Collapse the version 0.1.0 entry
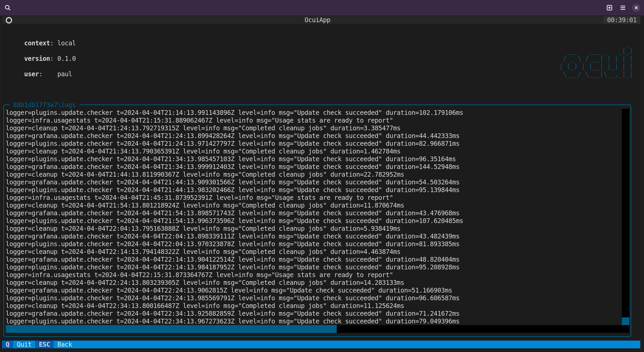The image size is (644, 352). click(x=50, y=58)
